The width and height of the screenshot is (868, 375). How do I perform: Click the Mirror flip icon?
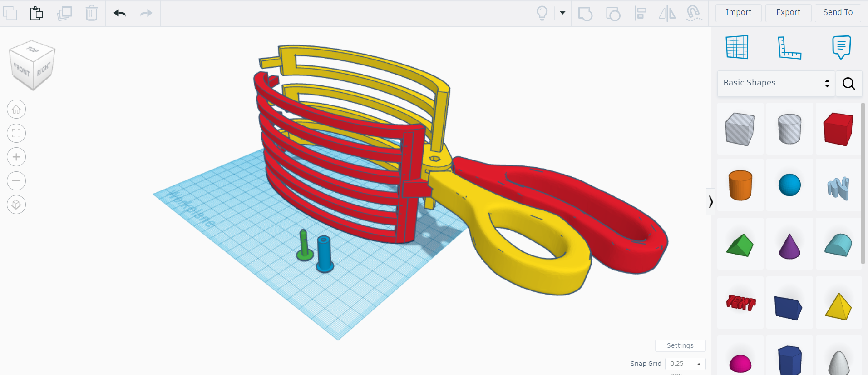pos(667,13)
